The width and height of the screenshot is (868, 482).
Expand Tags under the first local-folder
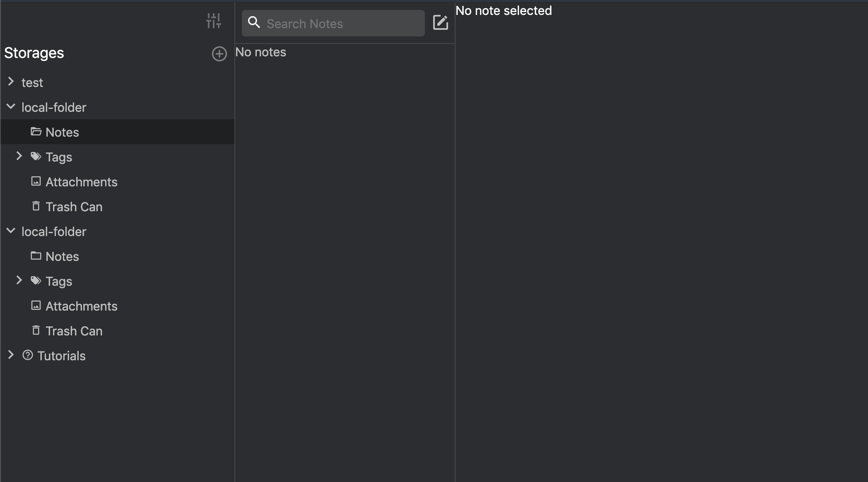click(x=19, y=156)
